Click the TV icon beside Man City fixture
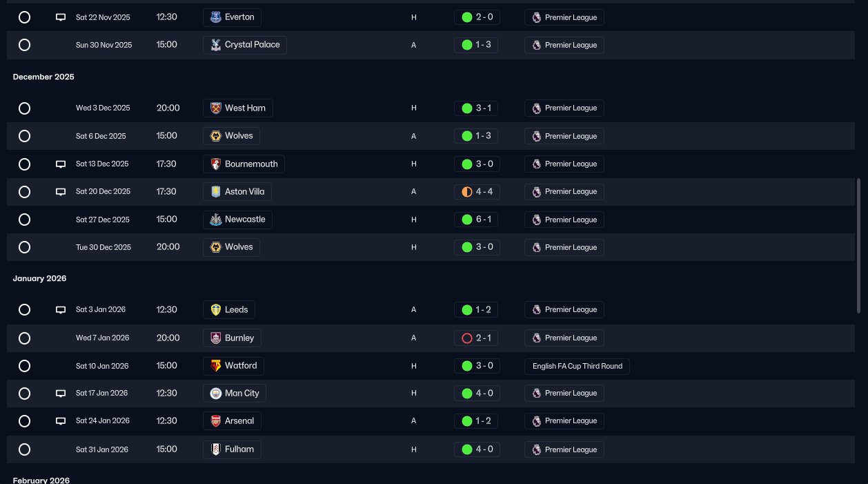 point(61,394)
